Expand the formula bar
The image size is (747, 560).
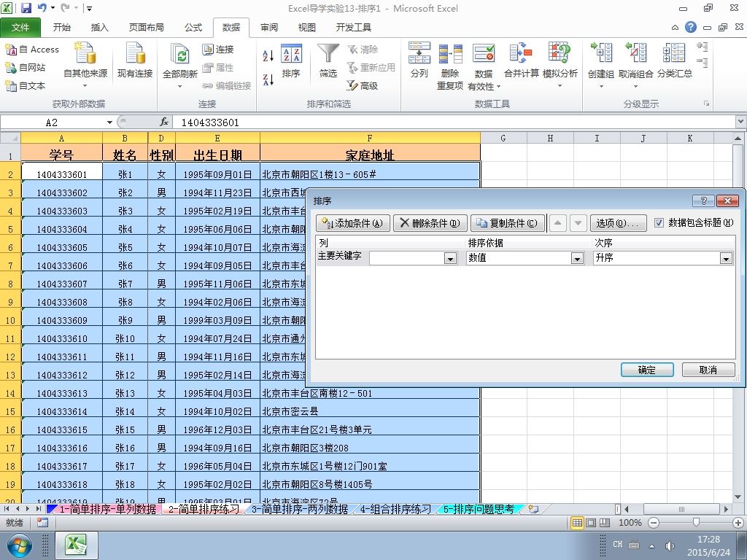741,122
